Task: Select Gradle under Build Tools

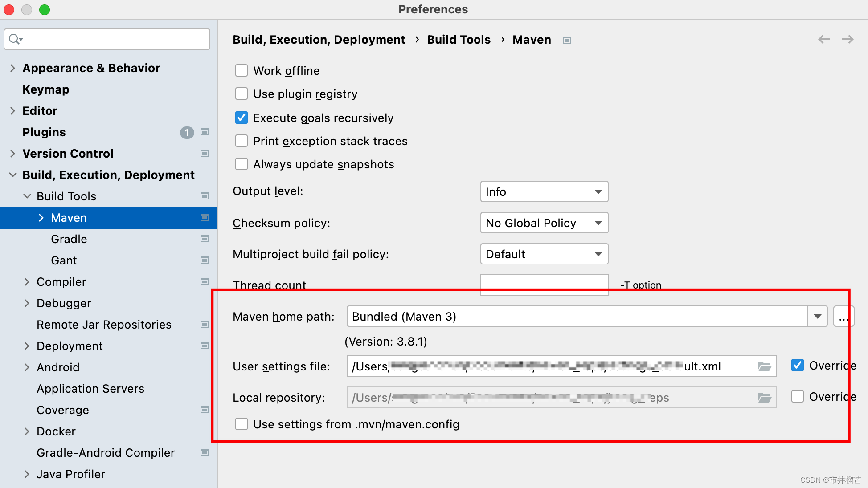Action: click(69, 239)
